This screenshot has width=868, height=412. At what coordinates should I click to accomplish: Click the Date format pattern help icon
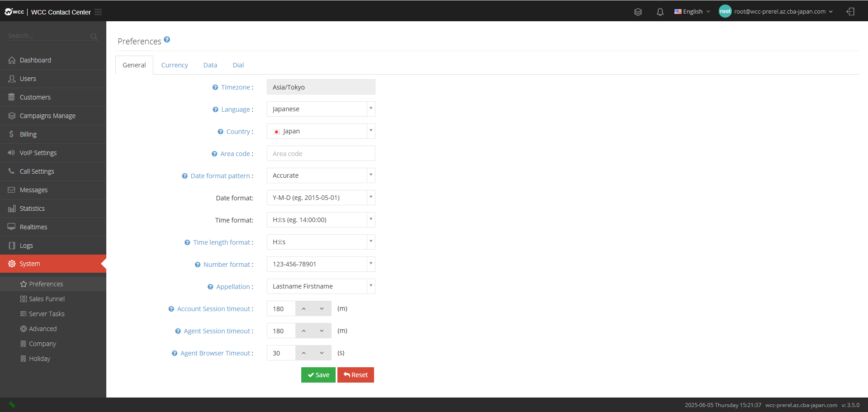click(185, 176)
